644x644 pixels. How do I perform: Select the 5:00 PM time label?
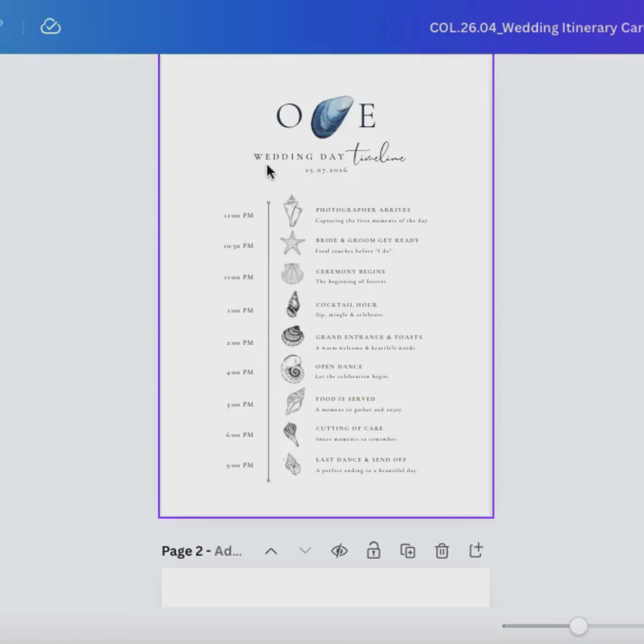point(240,404)
